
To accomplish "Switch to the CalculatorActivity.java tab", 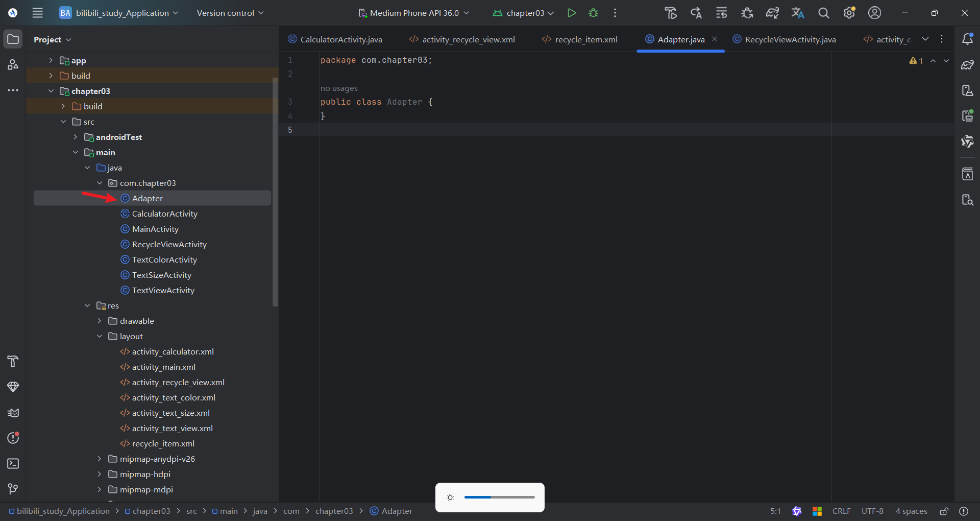I will point(335,39).
